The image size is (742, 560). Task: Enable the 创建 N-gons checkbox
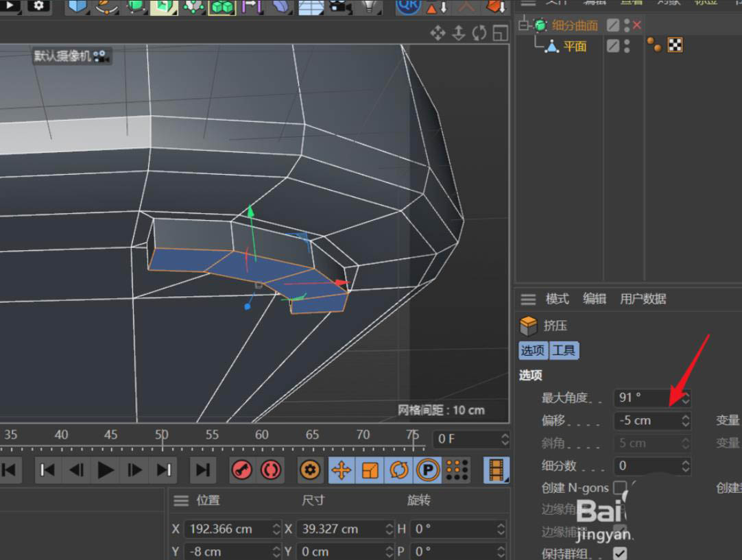(x=620, y=487)
